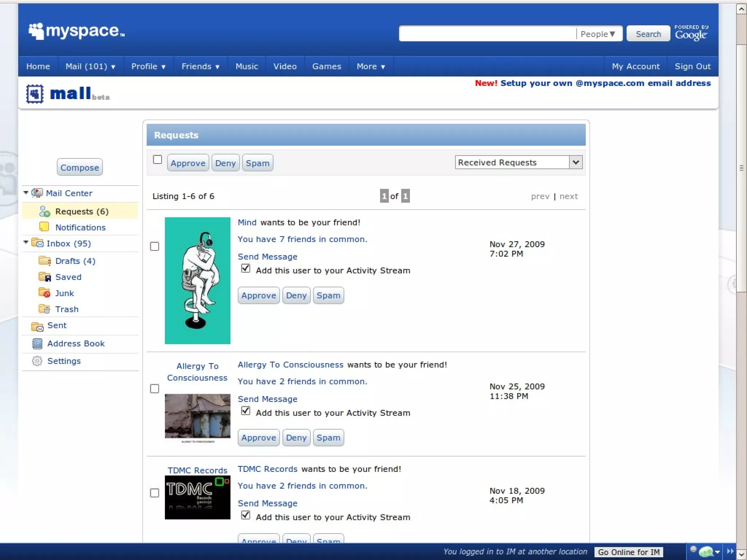Approve Mind's friend request
The width and height of the screenshot is (747, 560).
click(x=258, y=295)
